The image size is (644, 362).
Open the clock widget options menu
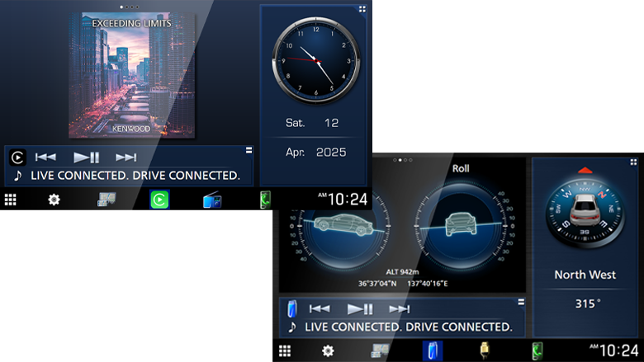click(362, 9)
